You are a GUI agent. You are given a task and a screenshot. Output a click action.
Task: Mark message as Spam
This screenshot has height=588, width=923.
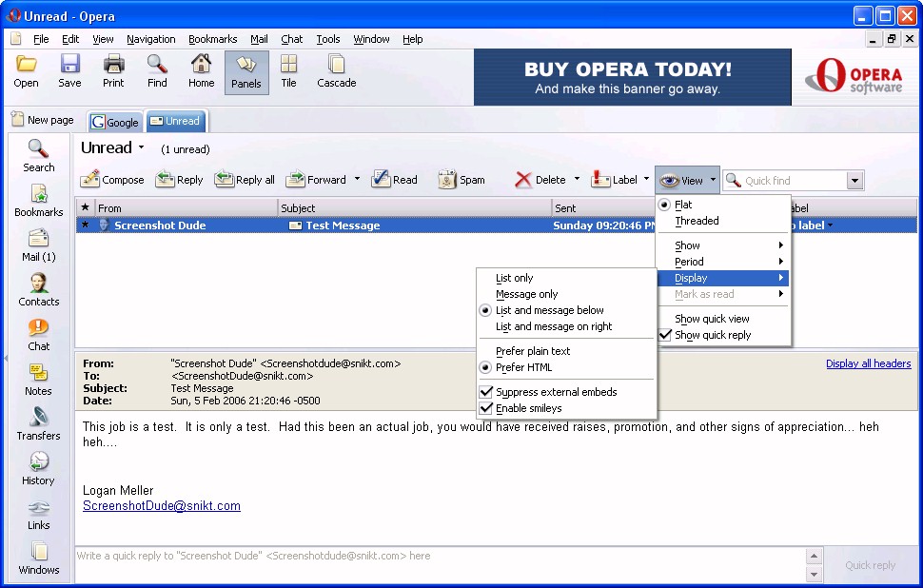(448, 180)
